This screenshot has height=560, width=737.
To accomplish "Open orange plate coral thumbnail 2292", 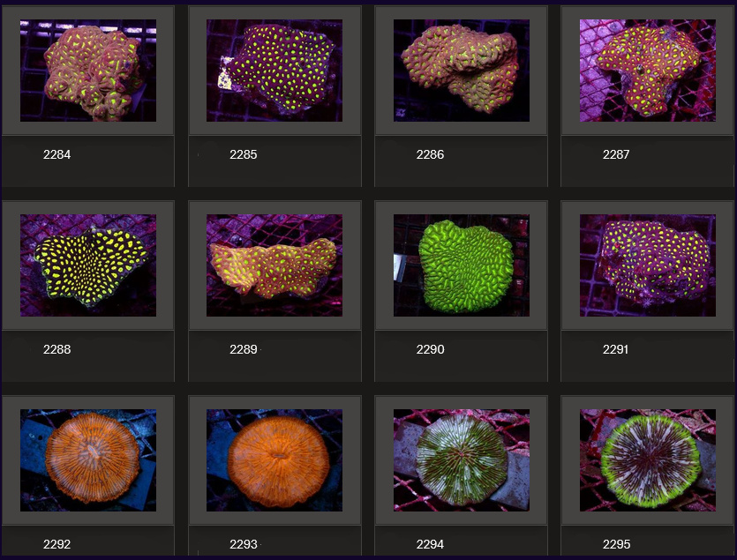I will (x=88, y=460).
